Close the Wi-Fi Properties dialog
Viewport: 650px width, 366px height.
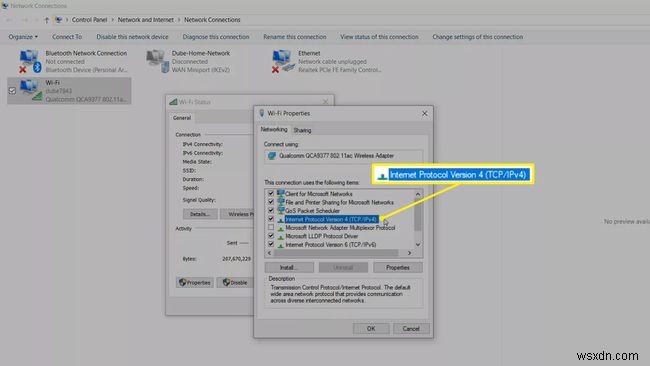point(424,113)
